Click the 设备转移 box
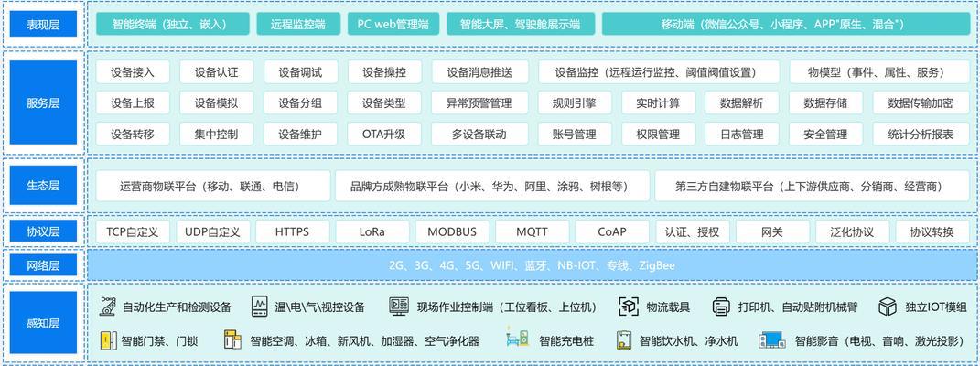Screen dimensions: 980x366 pos(133,134)
